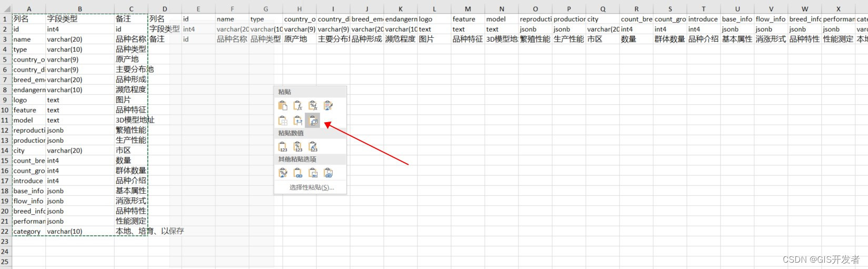Select cell C8 with 濒危程度
This screenshot has height=269, width=868.
point(131,90)
